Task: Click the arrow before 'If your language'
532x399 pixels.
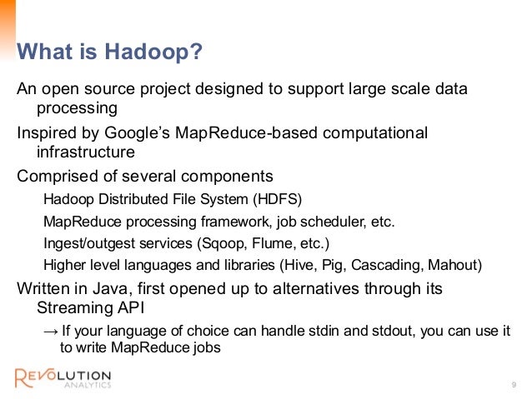Action: (x=51, y=332)
